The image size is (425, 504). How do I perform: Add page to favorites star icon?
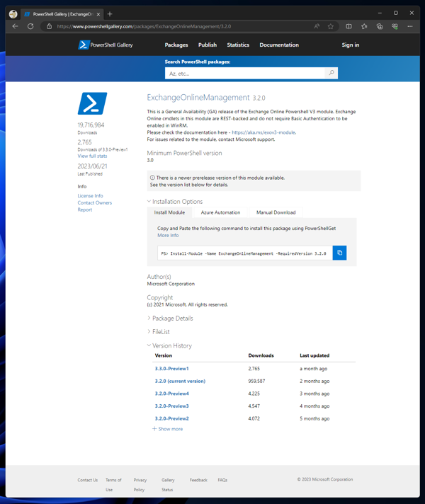[330, 26]
